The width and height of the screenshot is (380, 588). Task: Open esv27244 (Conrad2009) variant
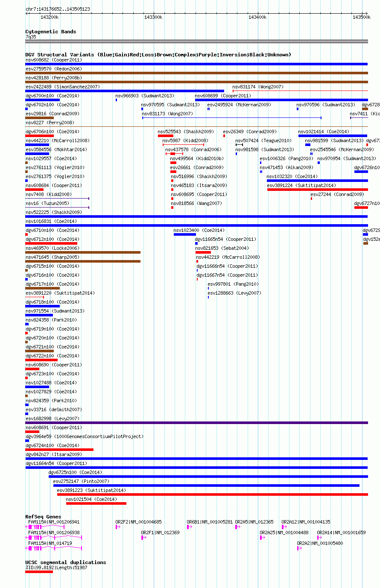click(x=337, y=194)
